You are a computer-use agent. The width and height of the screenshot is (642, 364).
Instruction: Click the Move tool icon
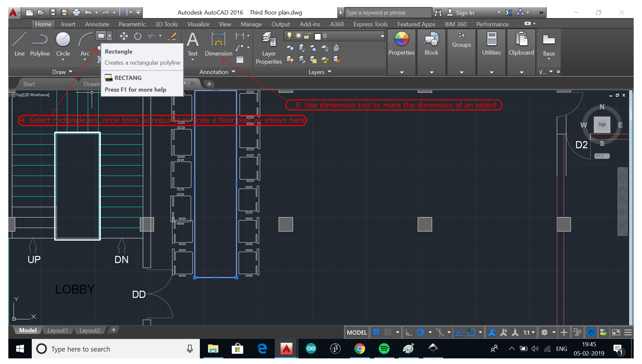pos(124,36)
